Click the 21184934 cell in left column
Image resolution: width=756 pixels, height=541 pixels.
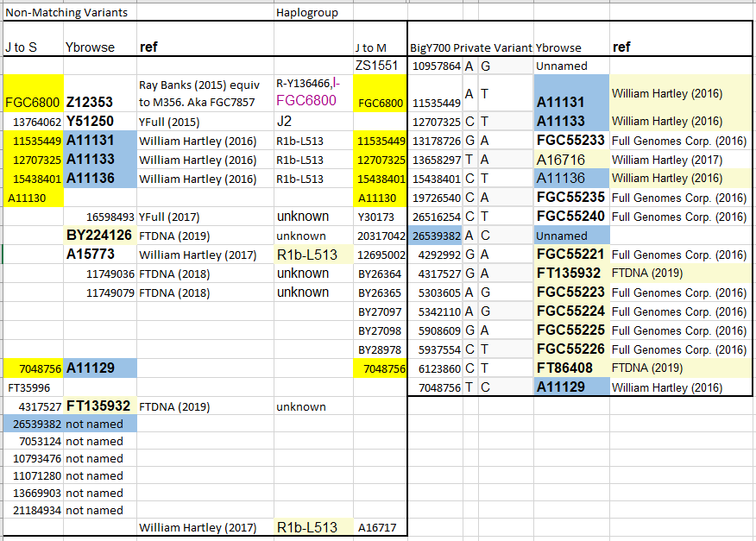pyautogui.click(x=34, y=510)
